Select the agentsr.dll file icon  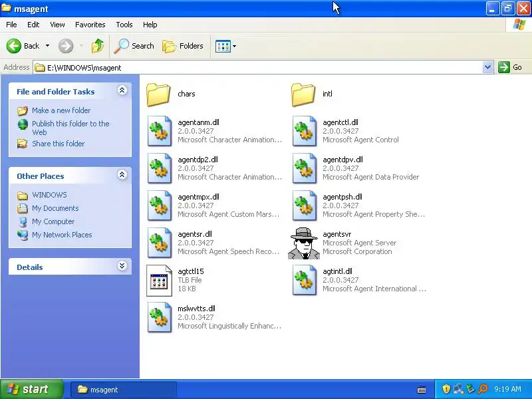[160, 243]
